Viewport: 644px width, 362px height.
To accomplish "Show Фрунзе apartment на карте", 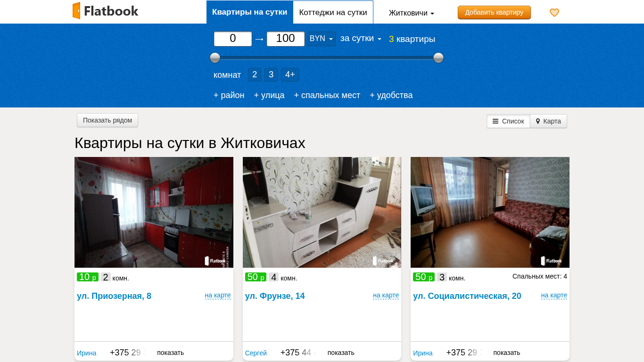I will [386, 296].
